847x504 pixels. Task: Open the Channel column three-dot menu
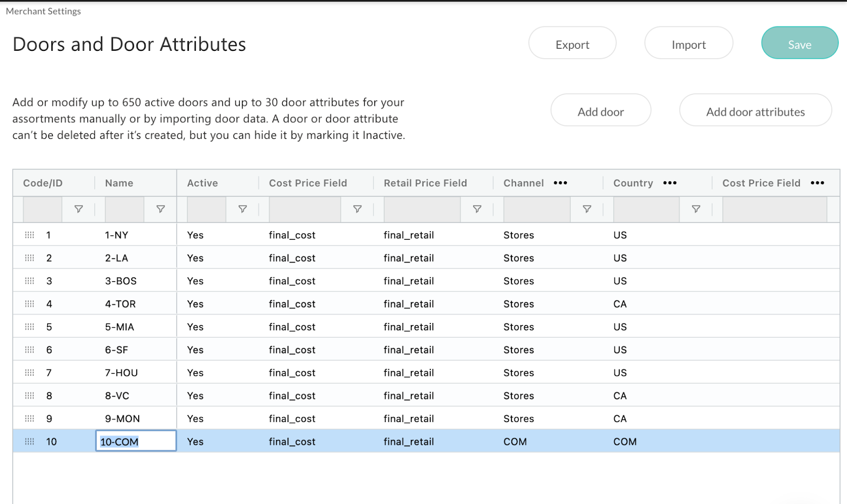[x=560, y=183]
